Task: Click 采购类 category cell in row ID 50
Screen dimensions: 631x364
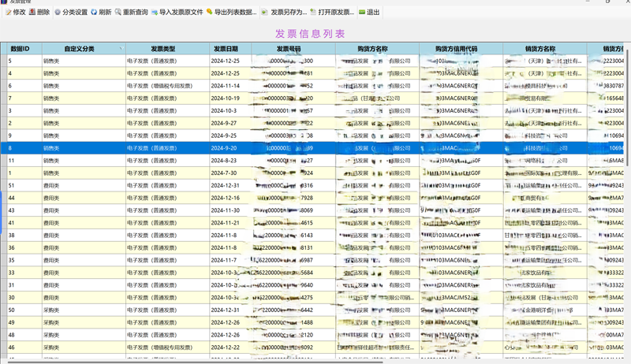Action: click(x=84, y=310)
